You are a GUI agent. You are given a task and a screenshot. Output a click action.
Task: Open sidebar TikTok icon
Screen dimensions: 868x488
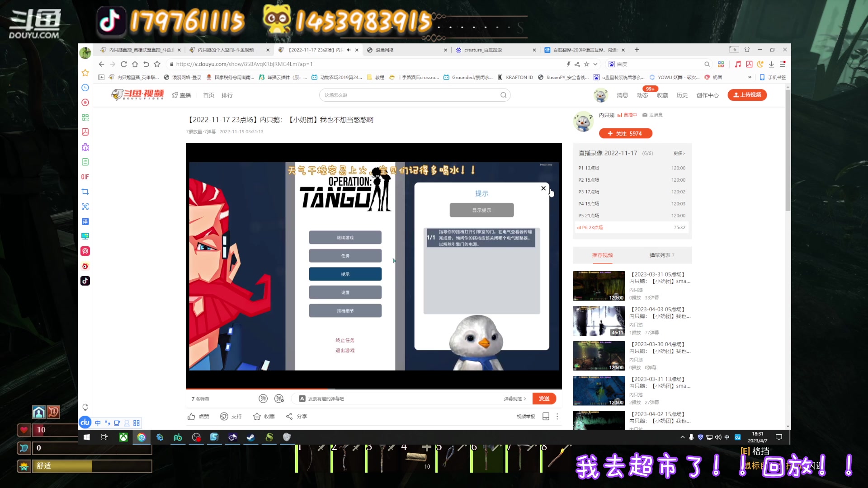point(85,281)
